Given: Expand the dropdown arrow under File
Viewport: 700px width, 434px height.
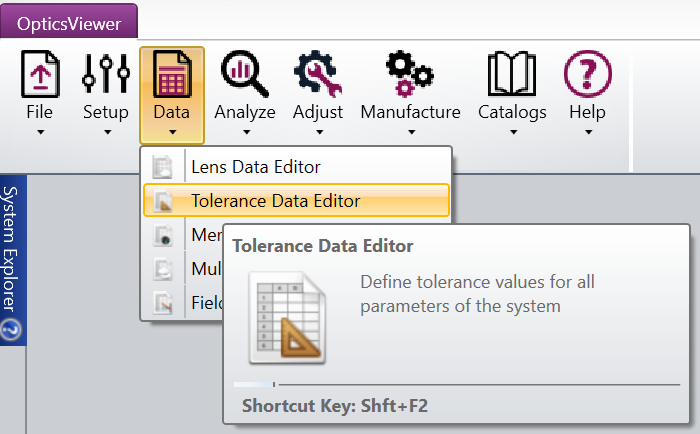Looking at the screenshot, I should 39,131.
